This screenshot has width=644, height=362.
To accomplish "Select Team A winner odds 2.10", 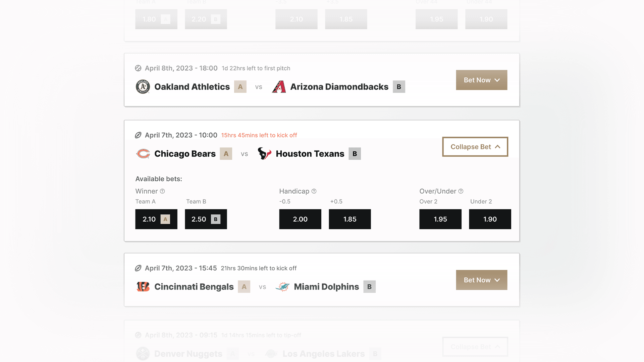I will (x=156, y=219).
